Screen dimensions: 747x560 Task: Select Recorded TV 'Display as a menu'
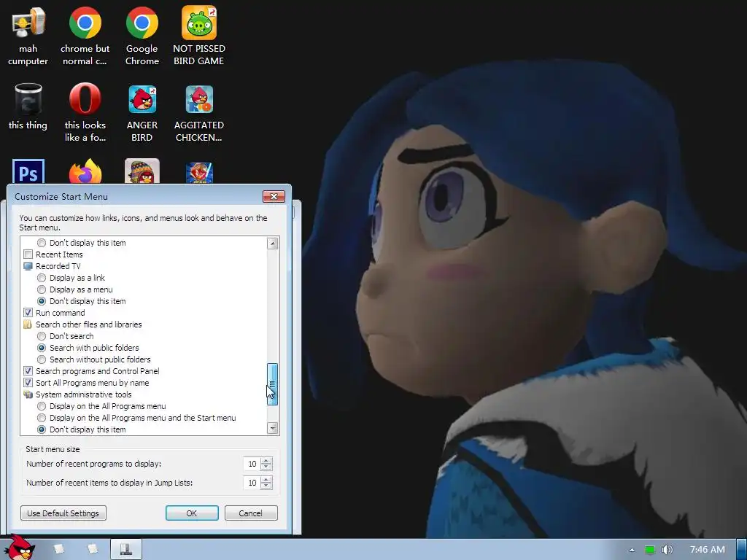click(x=42, y=289)
